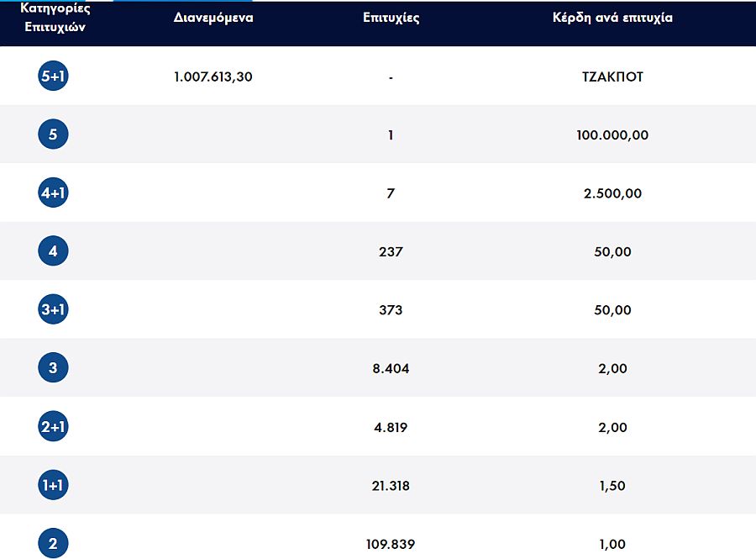Click the Κατηγορίες Επιτυχιών column header
Viewport: 756px width, 559px height.
(x=53, y=18)
